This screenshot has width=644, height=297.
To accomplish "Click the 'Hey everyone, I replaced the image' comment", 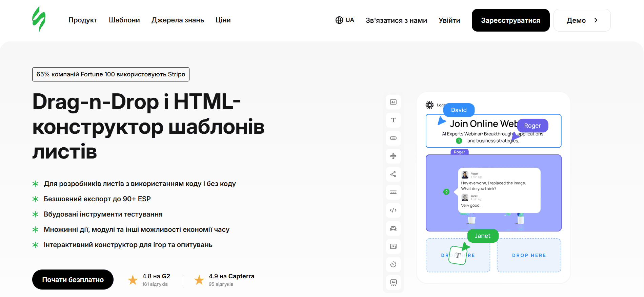I will [x=494, y=186].
